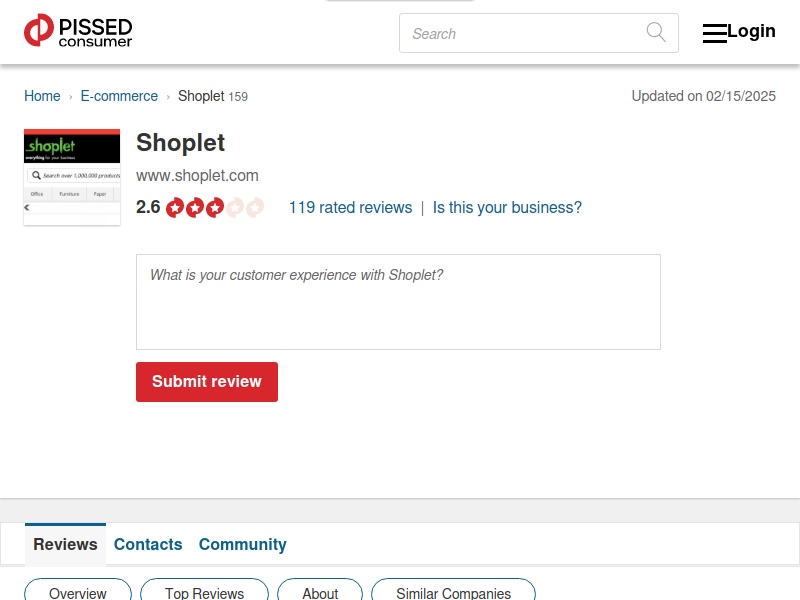Select the Similar Companies pill button

[453, 592]
